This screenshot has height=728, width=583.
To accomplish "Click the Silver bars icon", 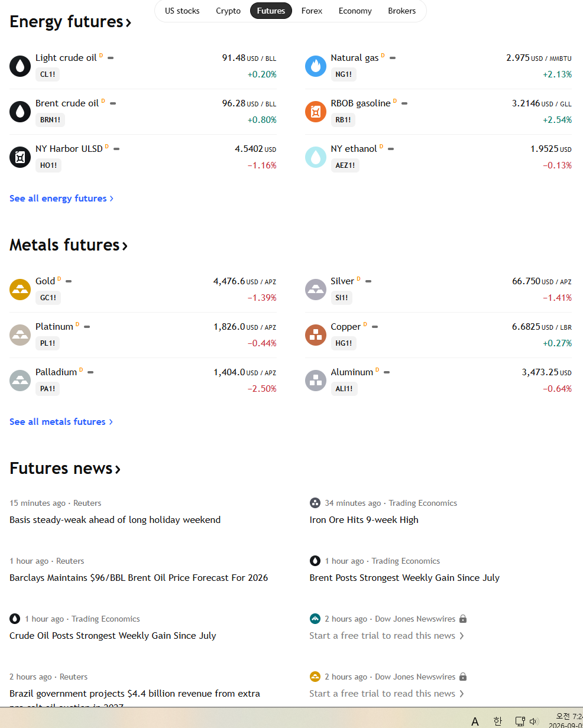I will 316,290.
